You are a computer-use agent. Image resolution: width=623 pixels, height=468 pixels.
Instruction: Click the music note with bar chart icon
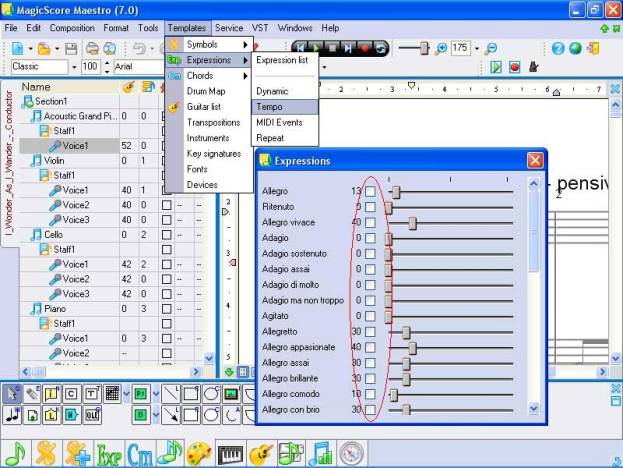coord(321,454)
